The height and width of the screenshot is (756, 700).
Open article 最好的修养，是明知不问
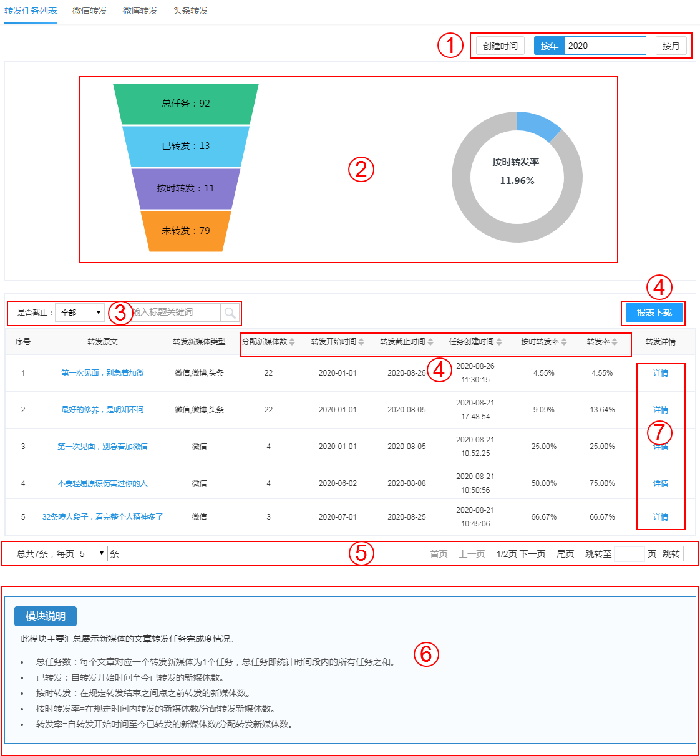click(102, 410)
